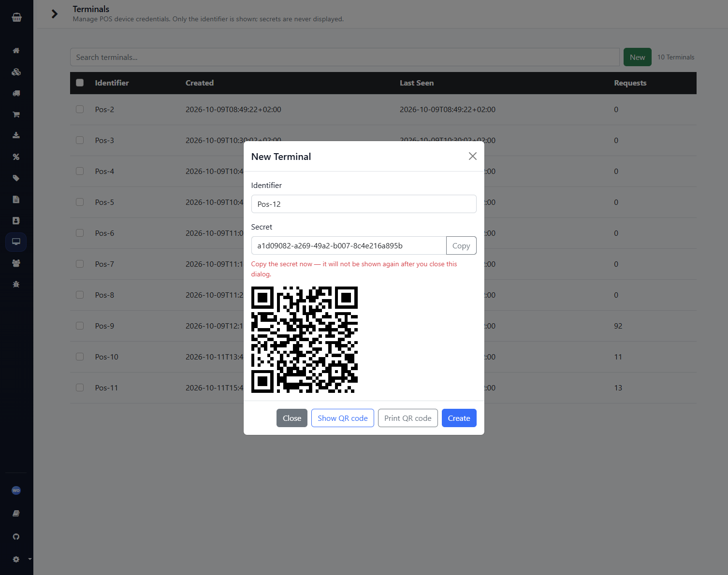Open the GitHub icon link
The height and width of the screenshot is (575, 728).
(x=16, y=537)
